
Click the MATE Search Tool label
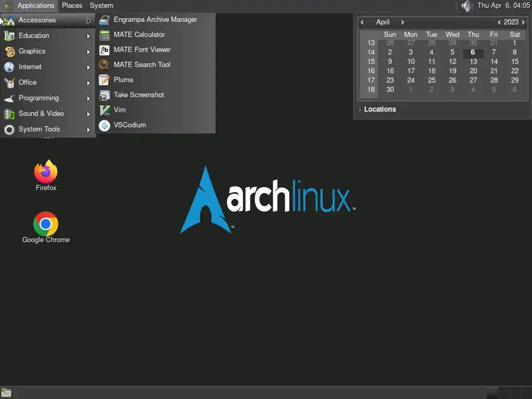click(142, 65)
